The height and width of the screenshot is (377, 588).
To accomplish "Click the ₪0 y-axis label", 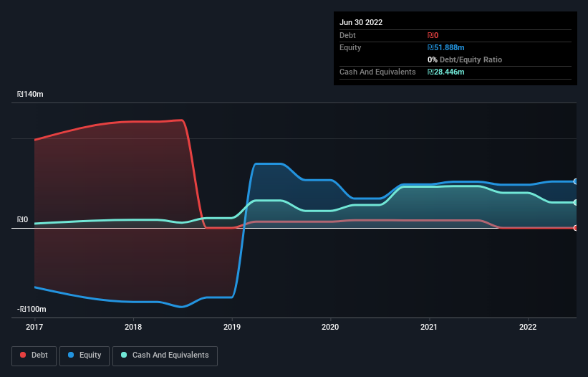I will (x=22, y=220).
